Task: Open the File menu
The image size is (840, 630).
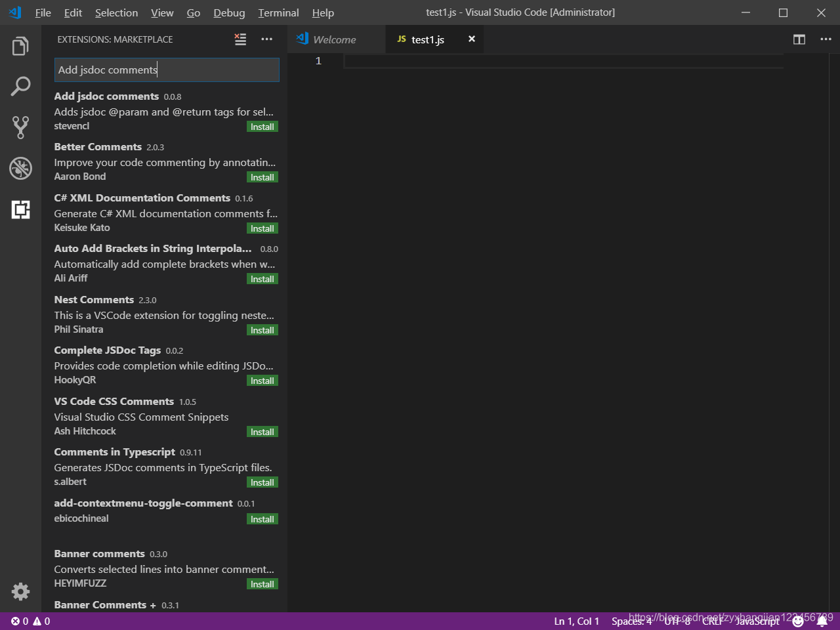Action: pos(43,12)
